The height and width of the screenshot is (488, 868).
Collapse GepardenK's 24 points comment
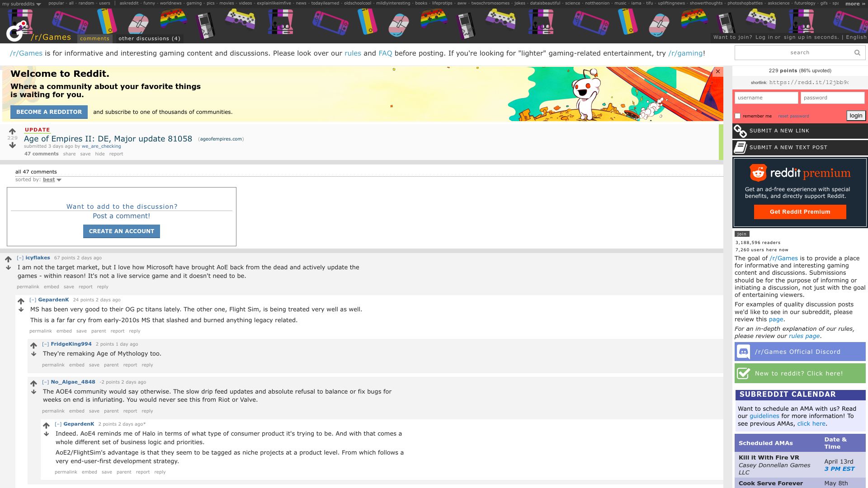(x=33, y=300)
